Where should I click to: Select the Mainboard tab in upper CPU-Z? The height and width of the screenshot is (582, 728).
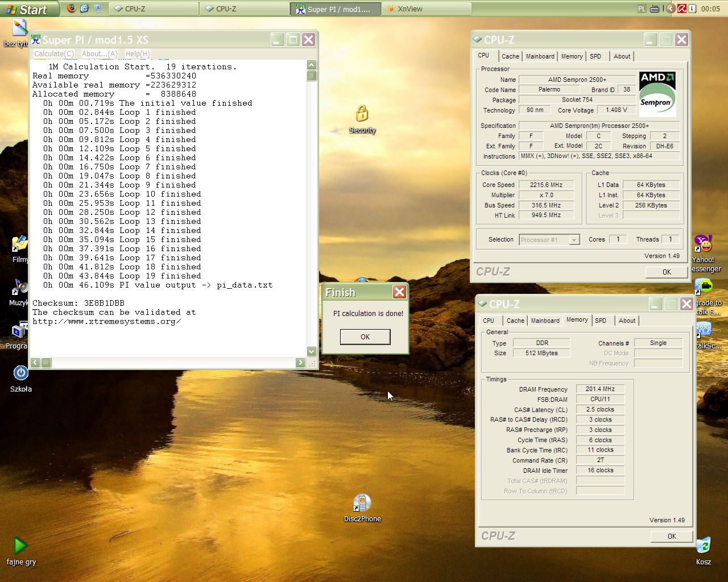(540, 56)
